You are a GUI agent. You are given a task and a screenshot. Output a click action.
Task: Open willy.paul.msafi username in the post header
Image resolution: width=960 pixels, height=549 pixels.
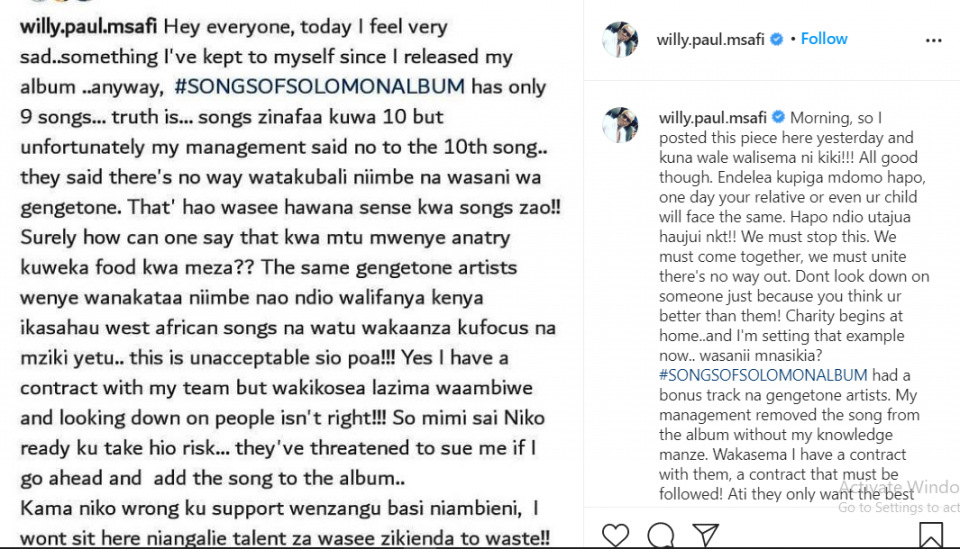coord(710,39)
